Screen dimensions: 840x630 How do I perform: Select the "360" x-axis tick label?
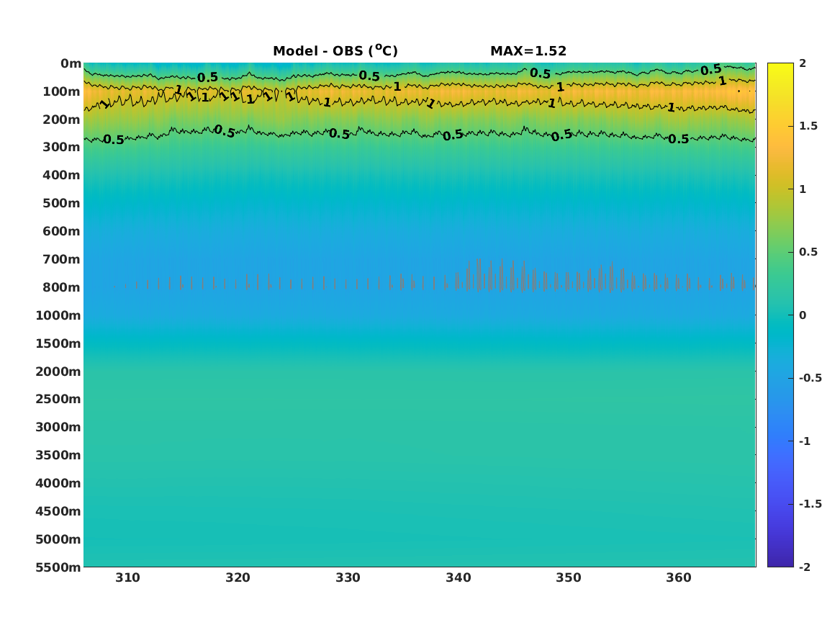pyautogui.click(x=679, y=577)
